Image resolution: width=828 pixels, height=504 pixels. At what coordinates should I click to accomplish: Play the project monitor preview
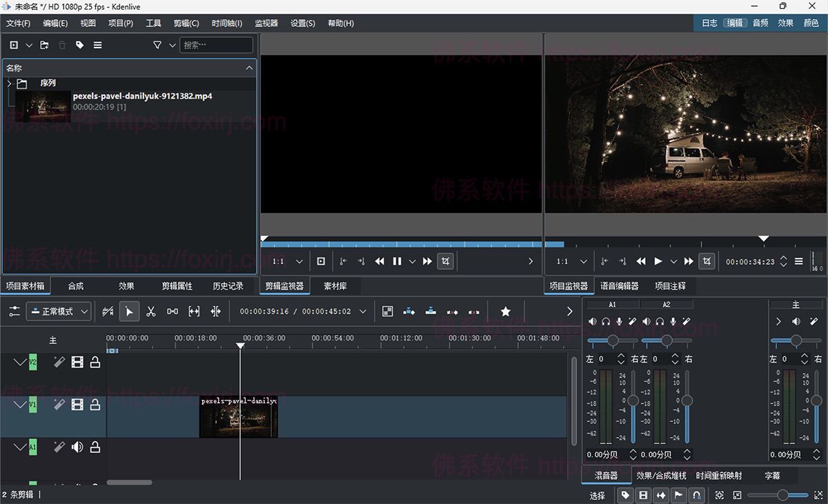(x=658, y=261)
